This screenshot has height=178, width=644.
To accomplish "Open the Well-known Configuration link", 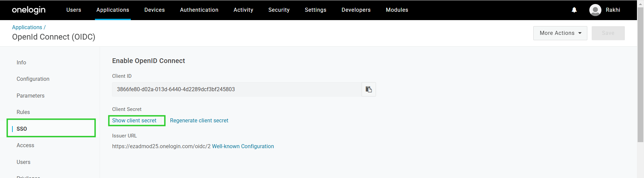I will [x=243, y=146].
